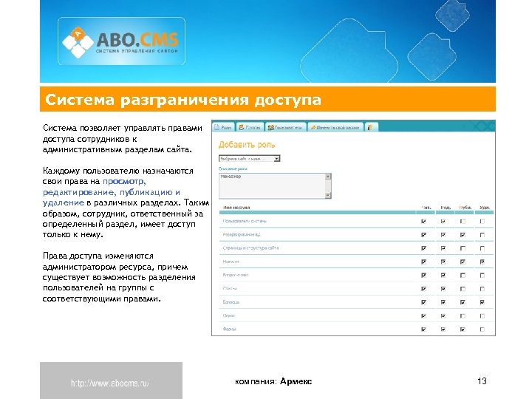Screen dimensions: 532x399
Task: Uncheck read permission for Статьи
Action: pos(423,289)
